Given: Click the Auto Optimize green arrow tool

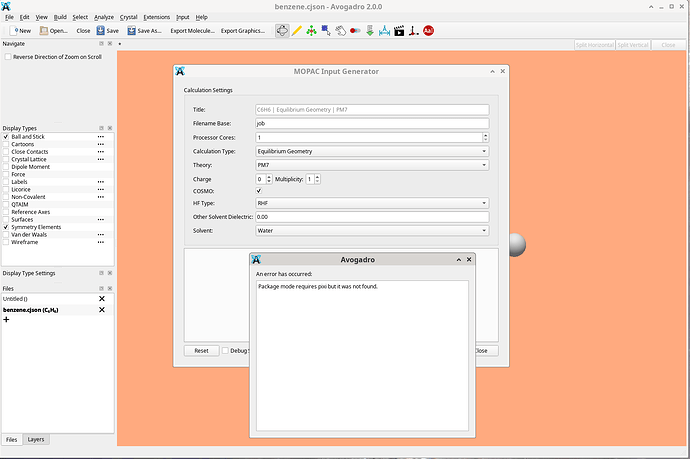Looking at the screenshot, I should [x=370, y=31].
